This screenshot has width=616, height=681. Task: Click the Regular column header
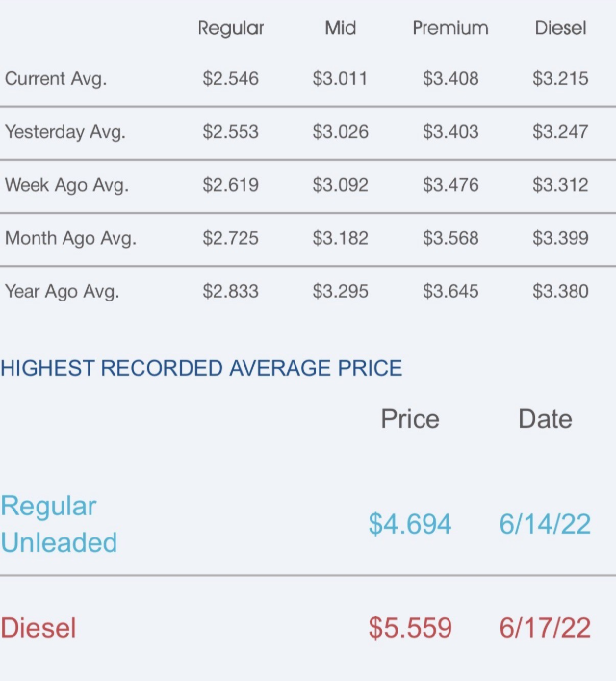[230, 29]
